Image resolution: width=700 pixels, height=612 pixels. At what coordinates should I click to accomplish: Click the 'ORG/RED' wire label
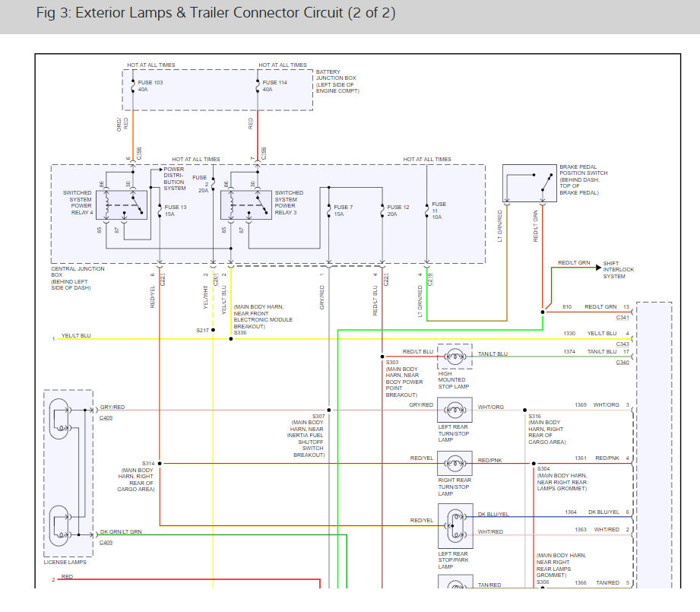click(122, 124)
